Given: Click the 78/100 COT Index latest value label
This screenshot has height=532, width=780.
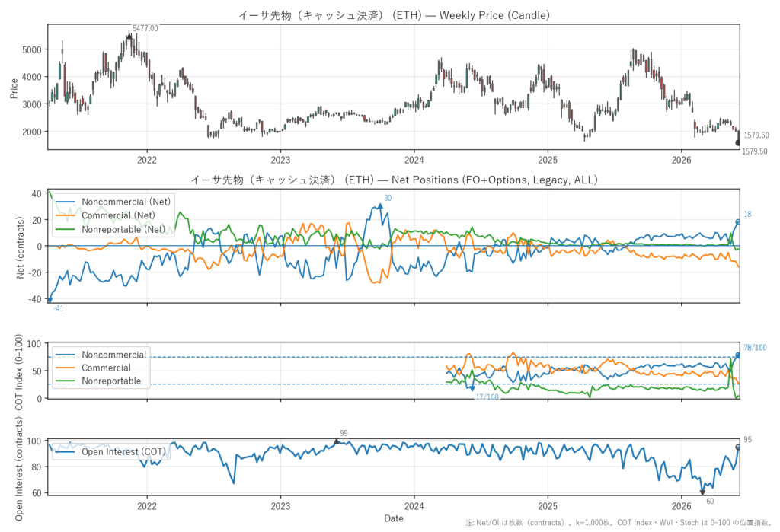Looking at the screenshot, I should coord(755,348).
